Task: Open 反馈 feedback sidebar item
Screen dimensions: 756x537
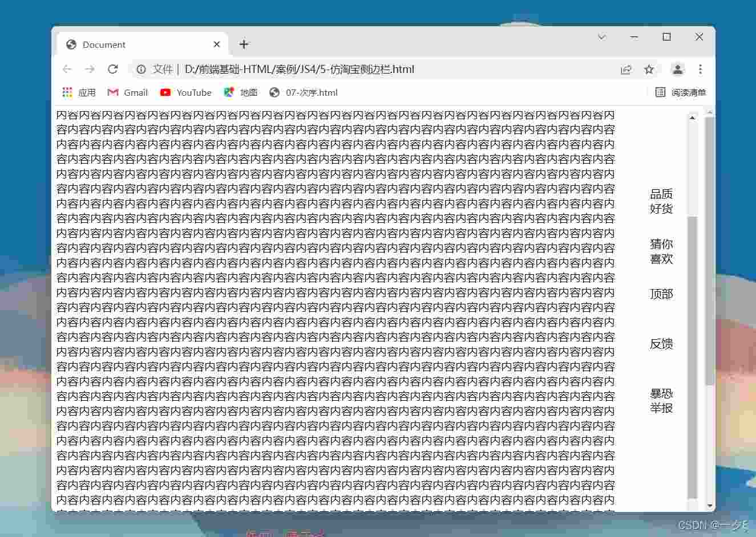Action: [x=661, y=344]
